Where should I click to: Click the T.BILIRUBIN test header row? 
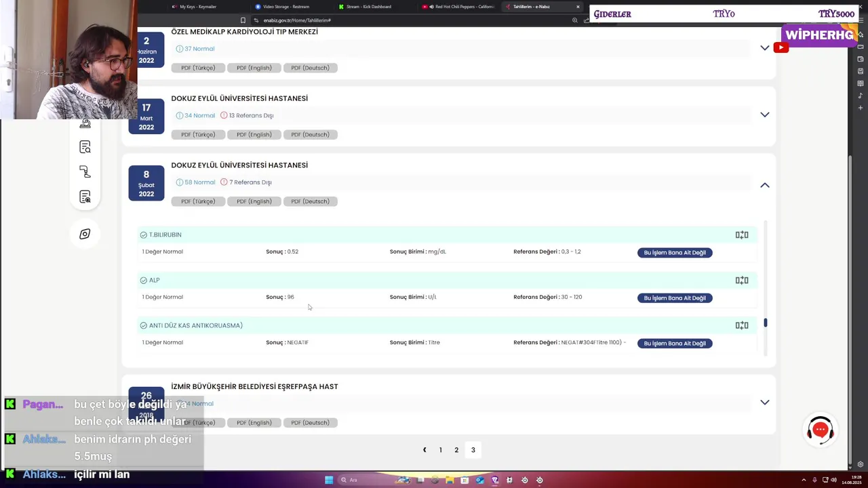tap(448, 235)
